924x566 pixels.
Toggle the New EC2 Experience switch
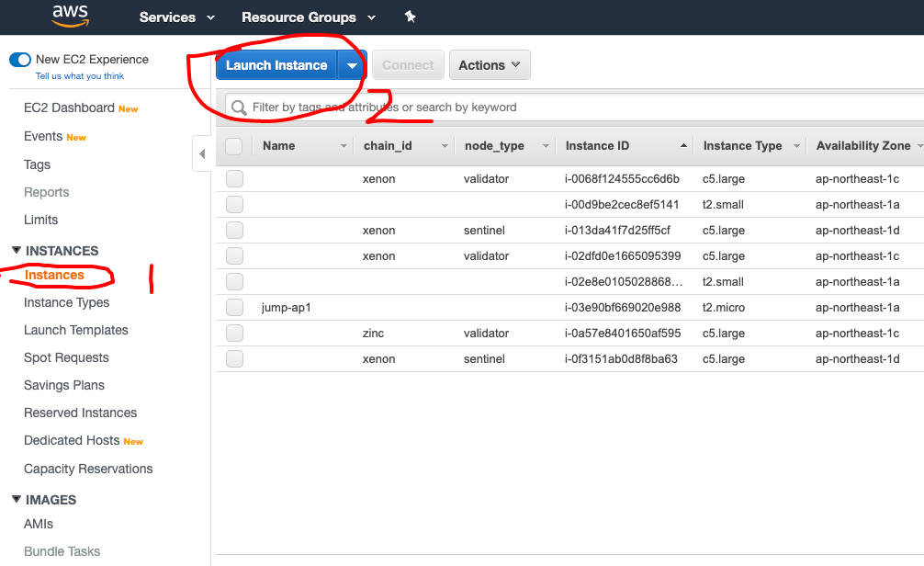point(20,60)
